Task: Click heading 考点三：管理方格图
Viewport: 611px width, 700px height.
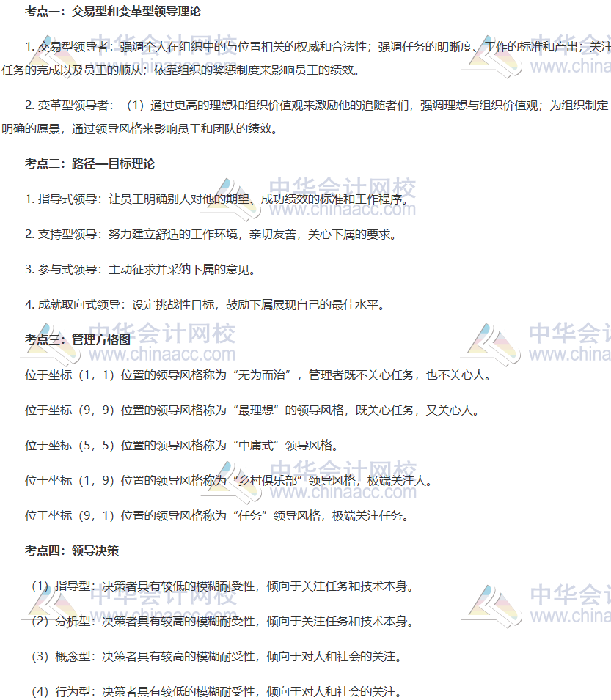Action: (x=78, y=339)
